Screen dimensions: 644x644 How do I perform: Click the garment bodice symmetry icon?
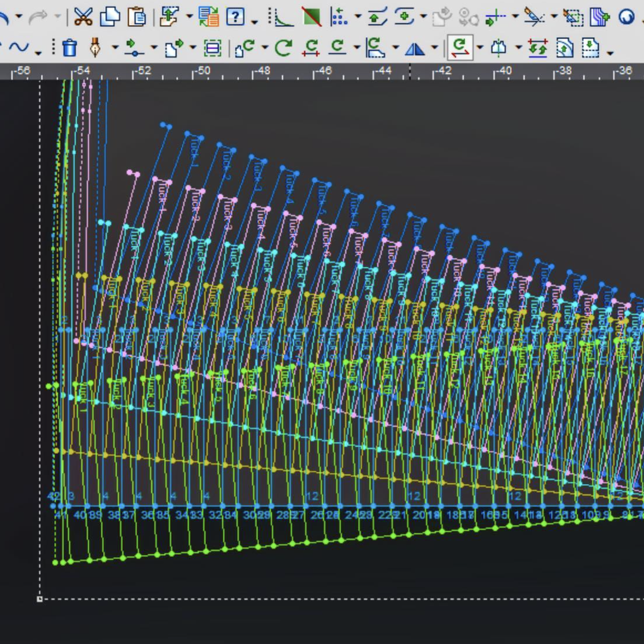498,48
